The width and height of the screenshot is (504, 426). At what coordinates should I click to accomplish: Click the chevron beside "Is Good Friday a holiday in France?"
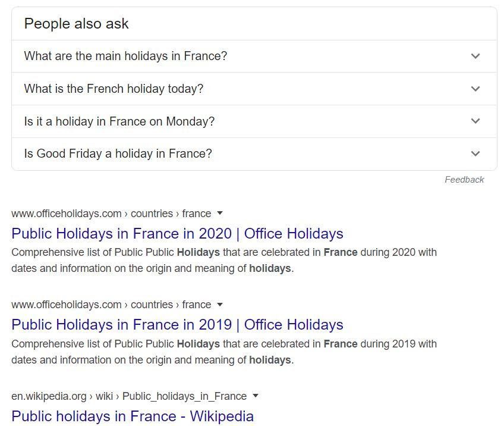tap(475, 154)
